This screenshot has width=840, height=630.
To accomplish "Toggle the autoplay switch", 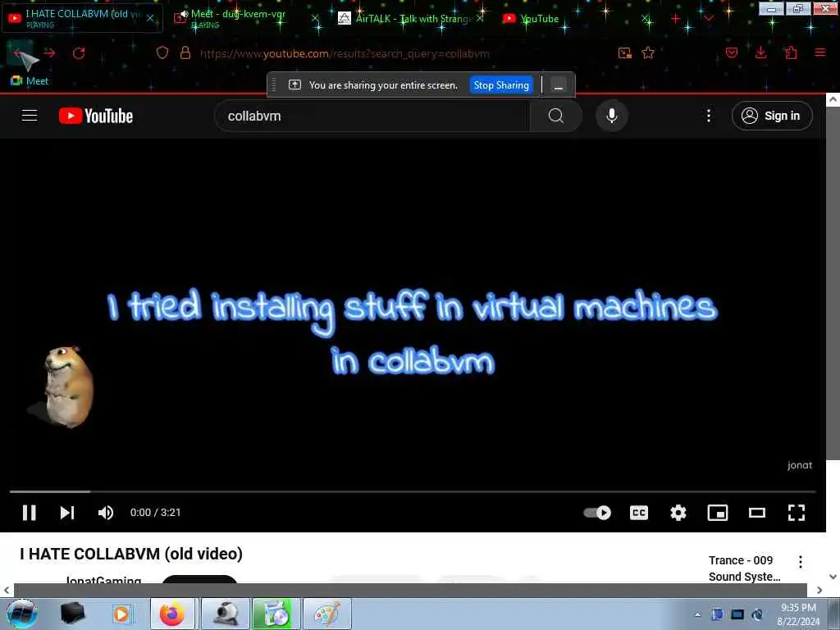I will (x=597, y=513).
